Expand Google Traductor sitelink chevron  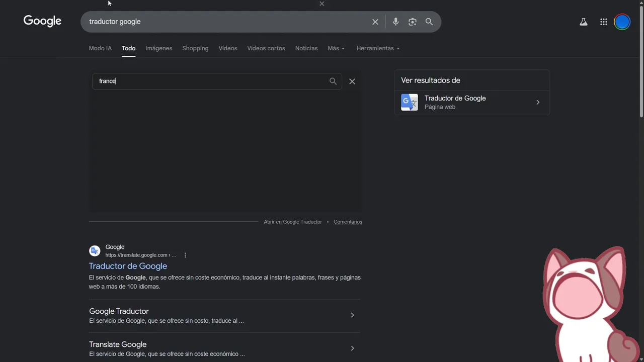click(352, 315)
